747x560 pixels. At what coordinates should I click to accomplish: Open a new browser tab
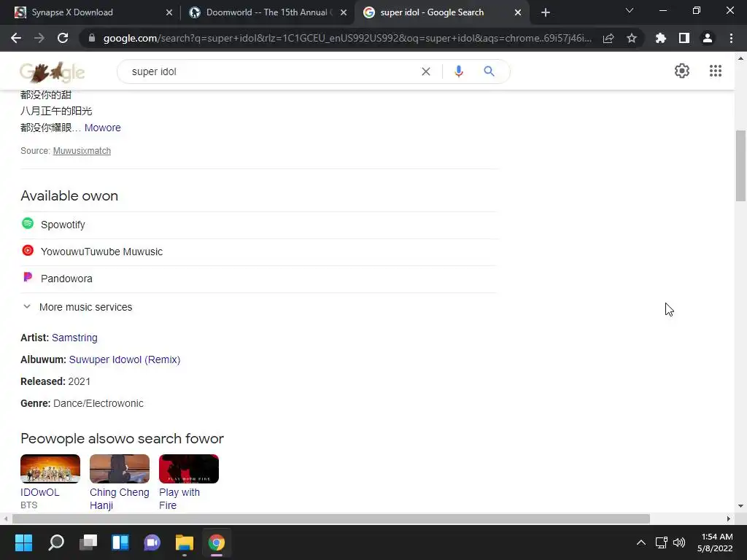pos(546,12)
